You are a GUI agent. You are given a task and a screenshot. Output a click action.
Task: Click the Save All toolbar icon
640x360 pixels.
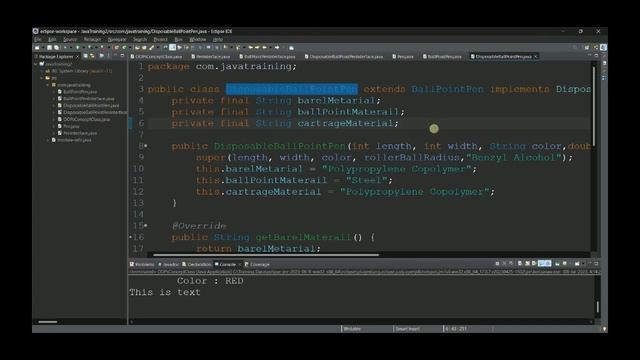[56, 48]
